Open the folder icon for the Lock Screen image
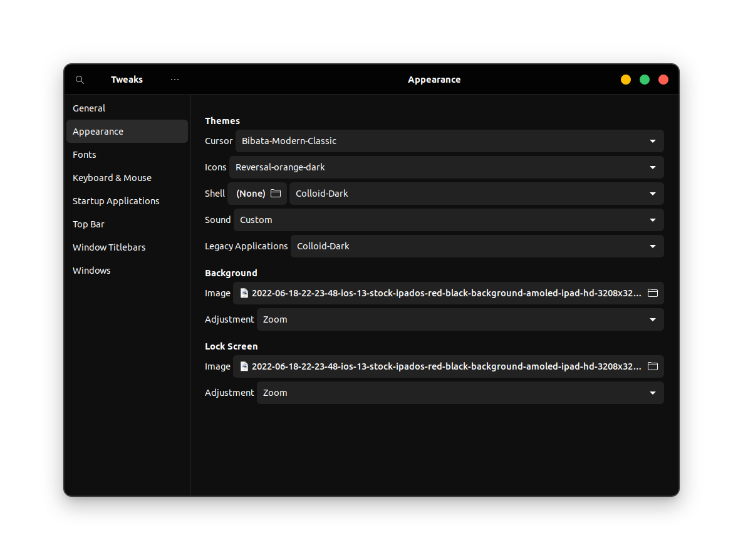Viewport: 743px width, 560px height. [652, 366]
